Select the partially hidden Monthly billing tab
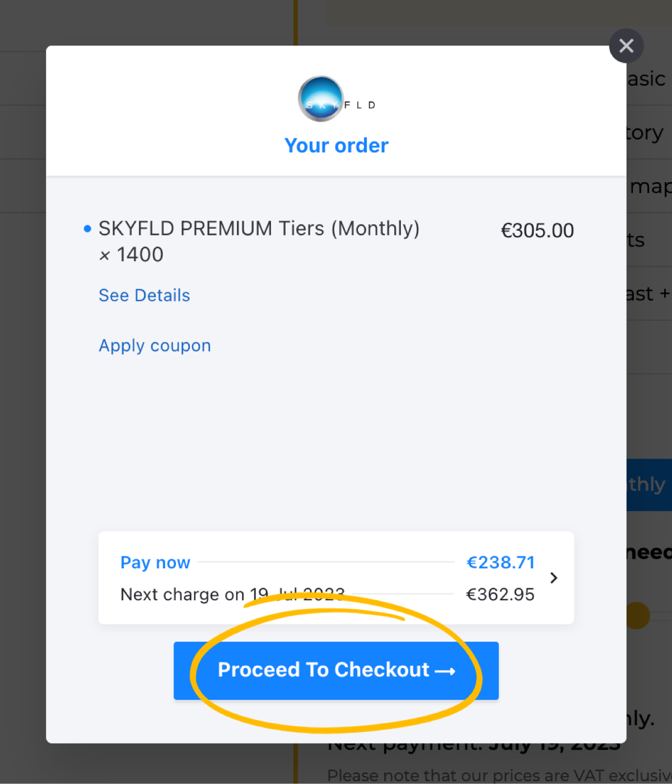This screenshot has height=784, width=672. 649,485
